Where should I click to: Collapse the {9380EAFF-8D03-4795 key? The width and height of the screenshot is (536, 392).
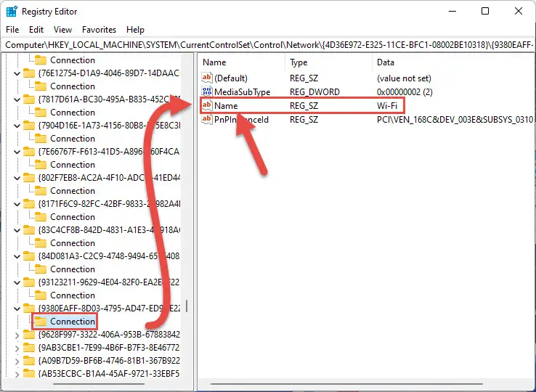(17, 309)
